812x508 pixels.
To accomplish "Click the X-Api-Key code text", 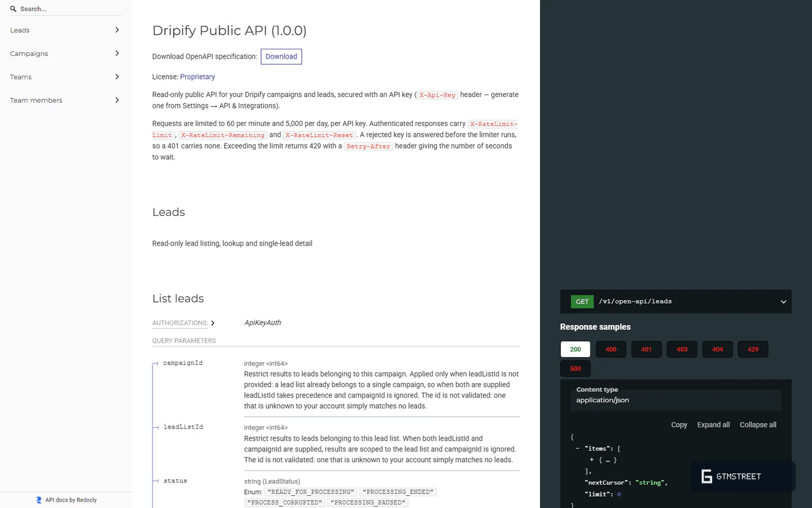I will pos(437,95).
